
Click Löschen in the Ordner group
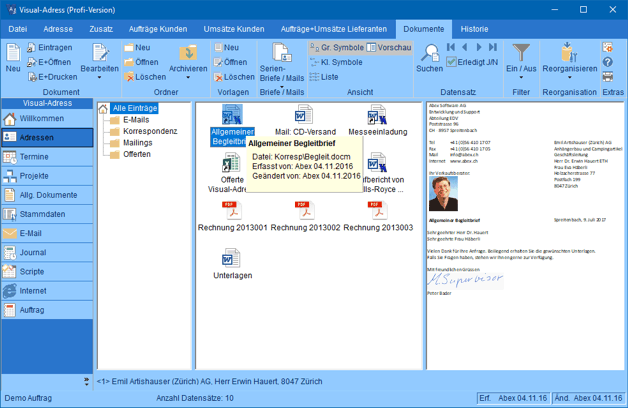click(145, 77)
